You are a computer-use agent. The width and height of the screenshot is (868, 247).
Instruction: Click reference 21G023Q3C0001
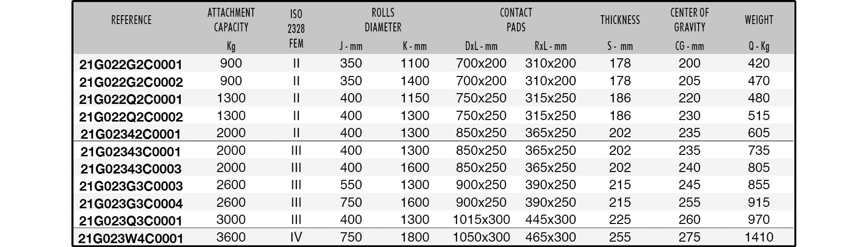click(x=131, y=221)
